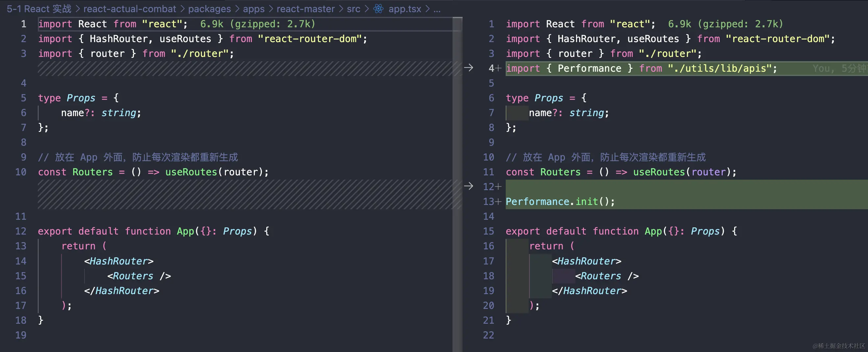
Task: Click closing '</HashRouter>' tag in left pane
Action: [x=122, y=290]
